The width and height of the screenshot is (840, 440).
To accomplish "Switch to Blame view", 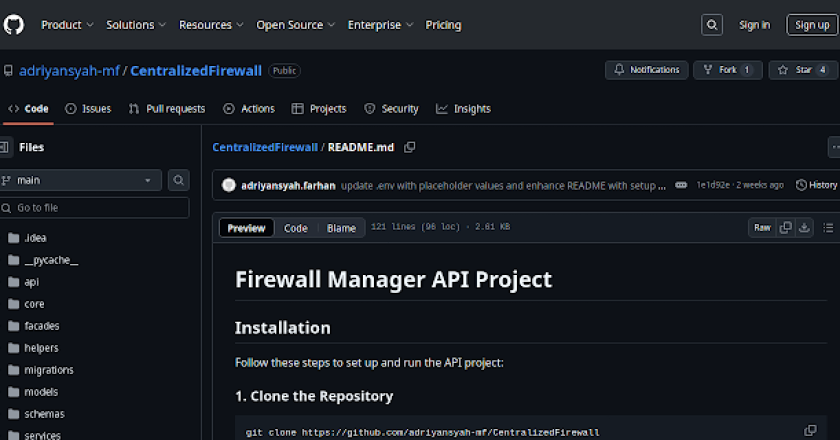I will coord(341,228).
